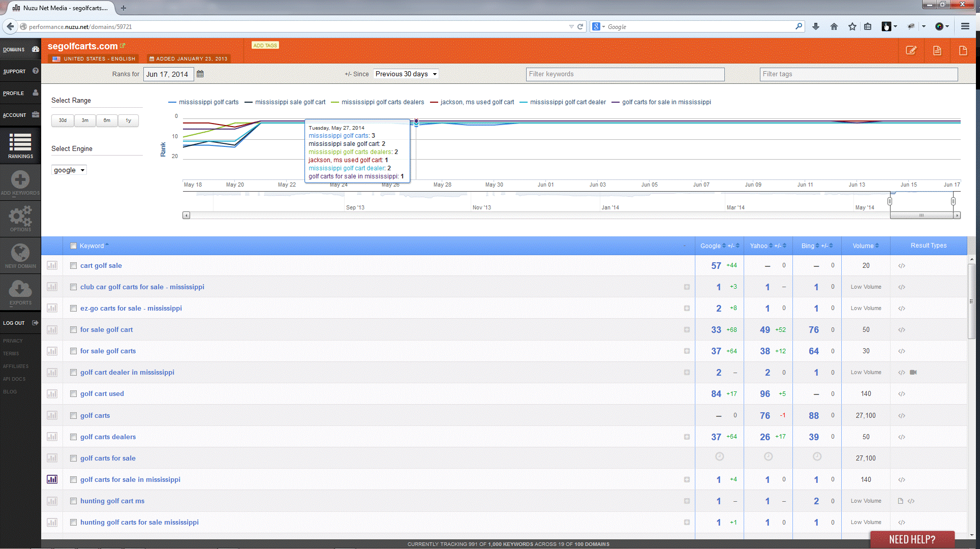The image size is (980, 549).
Task: Click the left handle of the chart navigator
Action: click(890, 201)
